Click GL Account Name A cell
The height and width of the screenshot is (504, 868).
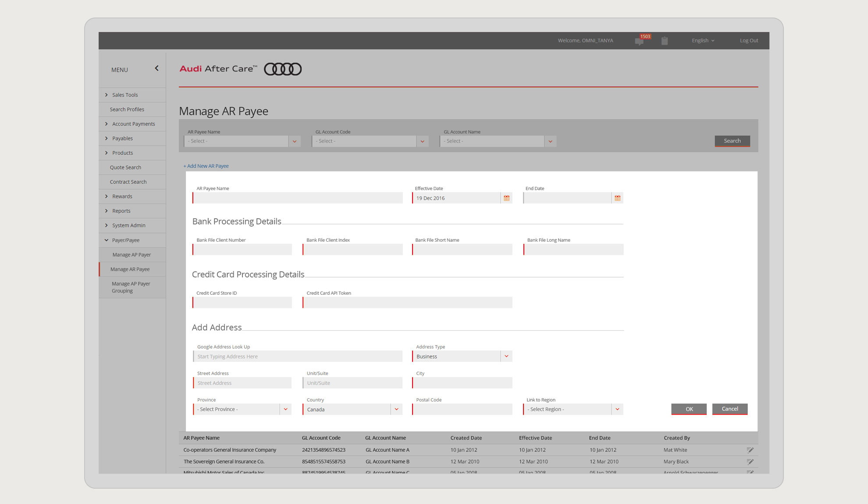tap(387, 450)
